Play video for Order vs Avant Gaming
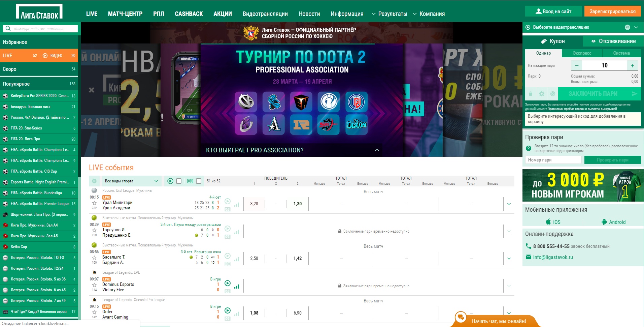644x327 pixels. click(228, 310)
